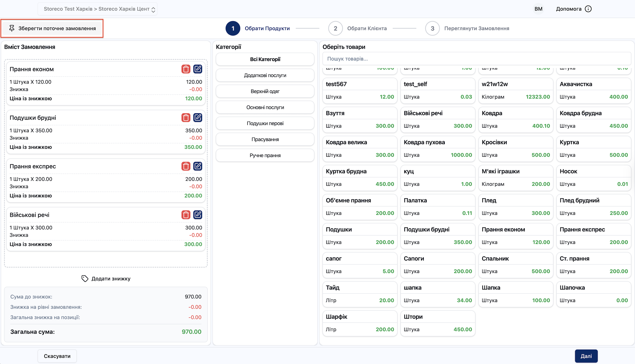Edit the Прання економ order item
The height and width of the screenshot is (364, 635).
(x=197, y=69)
